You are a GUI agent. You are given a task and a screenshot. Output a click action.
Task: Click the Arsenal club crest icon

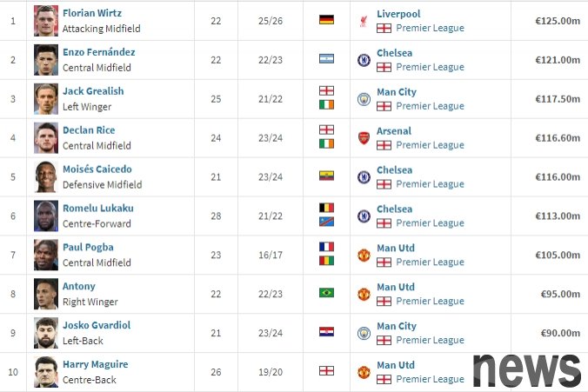click(364, 138)
